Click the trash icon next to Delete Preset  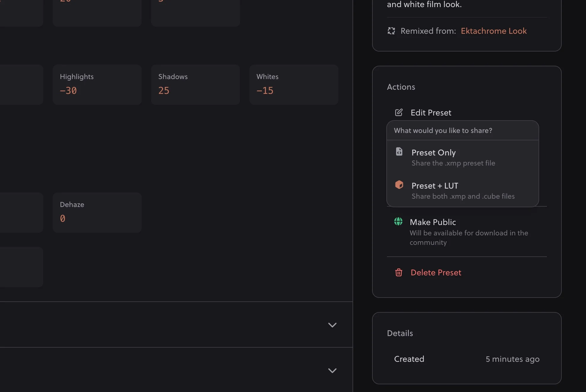399,272
